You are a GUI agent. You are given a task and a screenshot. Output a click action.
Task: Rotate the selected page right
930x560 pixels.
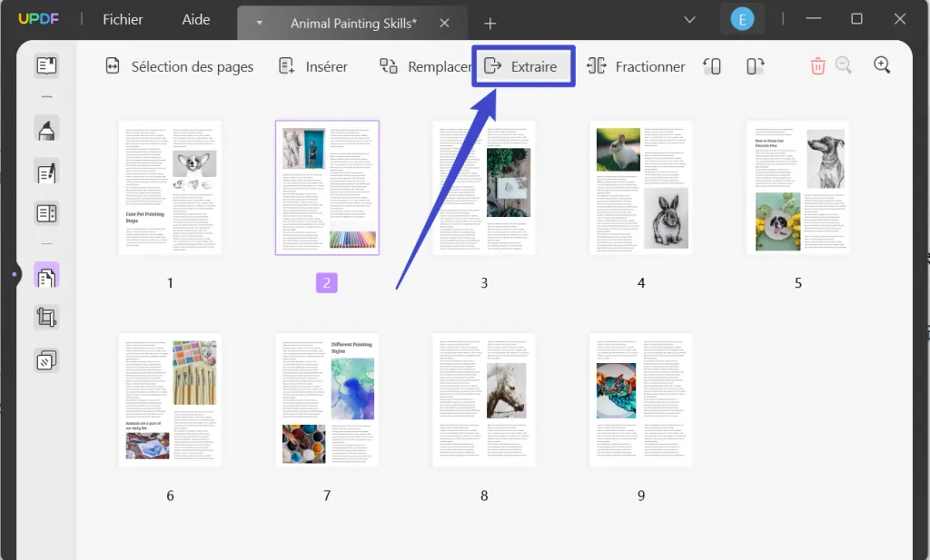[x=755, y=65]
